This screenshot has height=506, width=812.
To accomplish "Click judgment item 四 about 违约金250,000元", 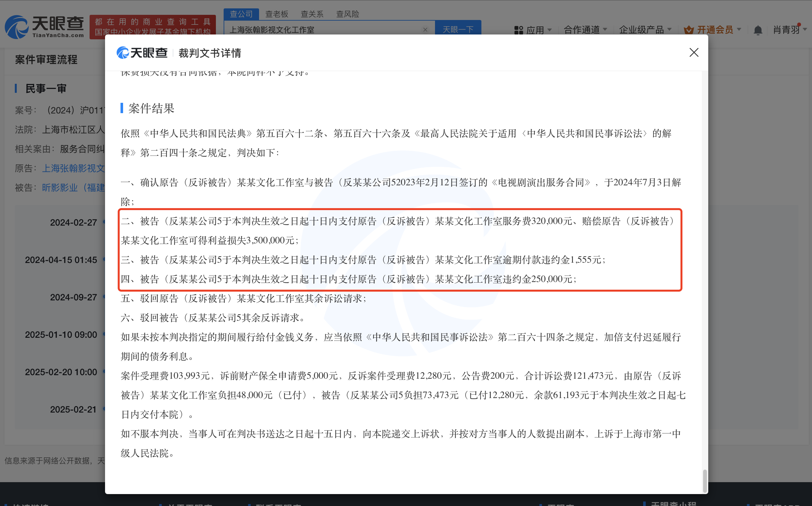I will [x=349, y=279].
